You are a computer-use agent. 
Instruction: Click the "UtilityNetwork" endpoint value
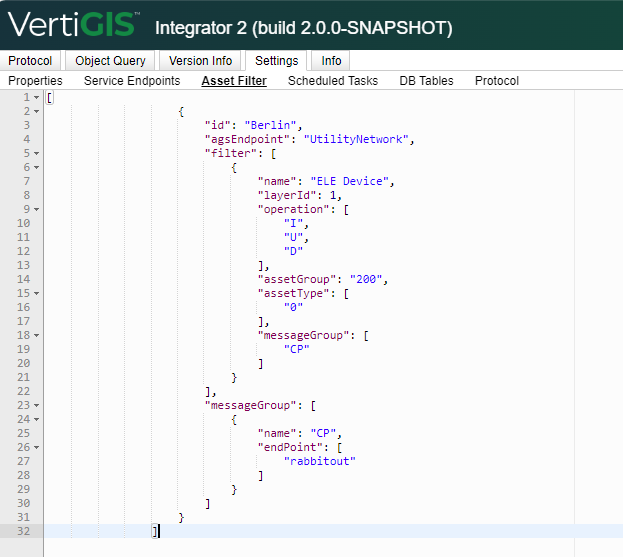356,139
